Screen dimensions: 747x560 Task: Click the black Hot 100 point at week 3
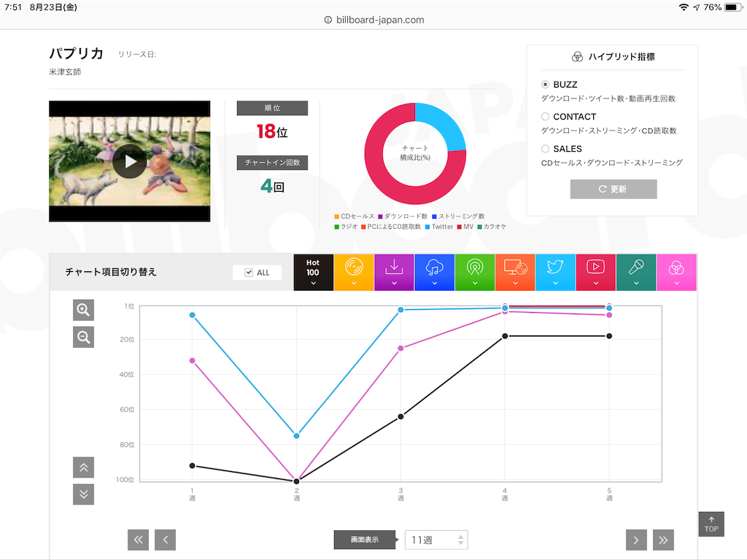click(400, 416)
